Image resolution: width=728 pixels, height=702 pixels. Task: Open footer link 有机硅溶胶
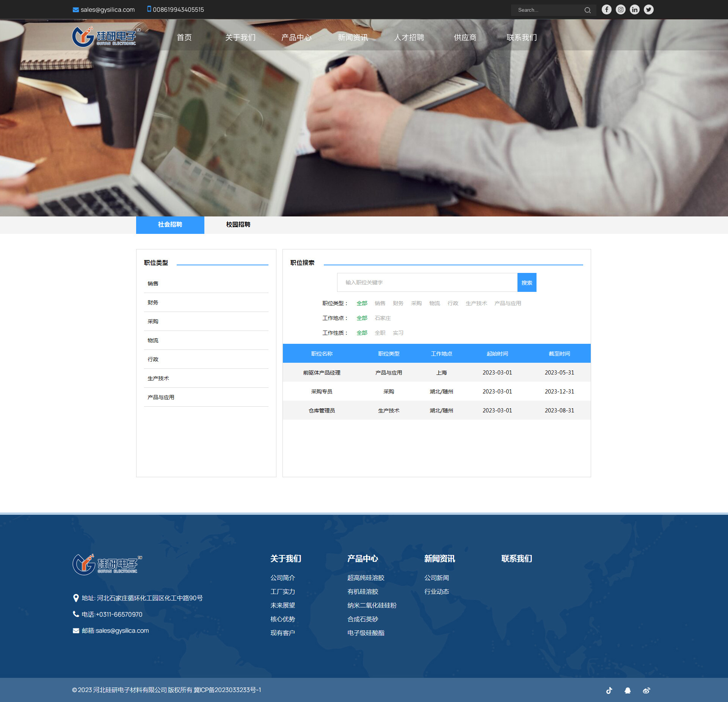(363, 591)
